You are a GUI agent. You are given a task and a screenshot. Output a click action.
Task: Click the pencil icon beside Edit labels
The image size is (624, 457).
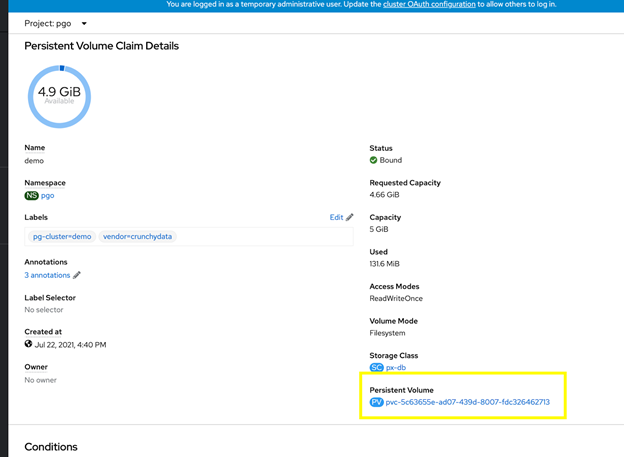[x=350, y=217]
